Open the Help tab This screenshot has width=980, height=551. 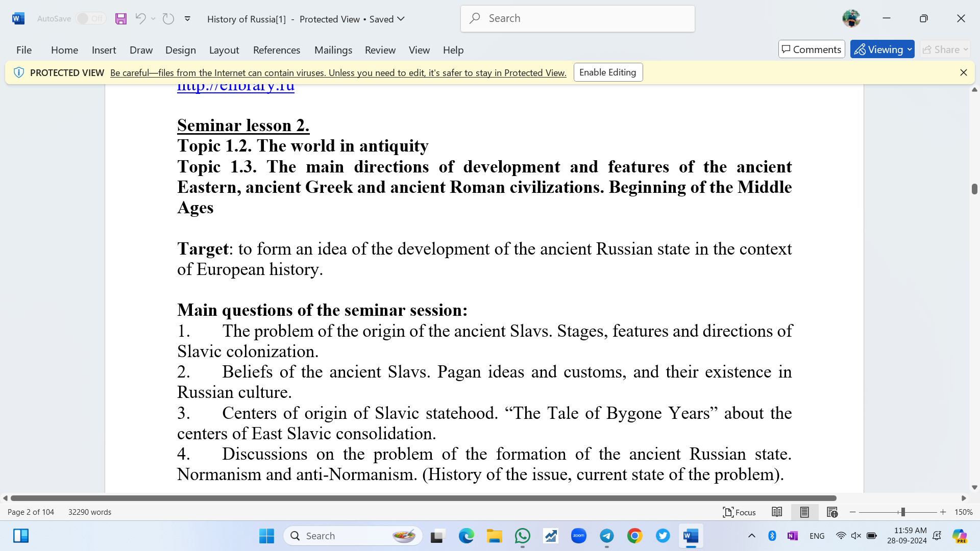[453, 50]
